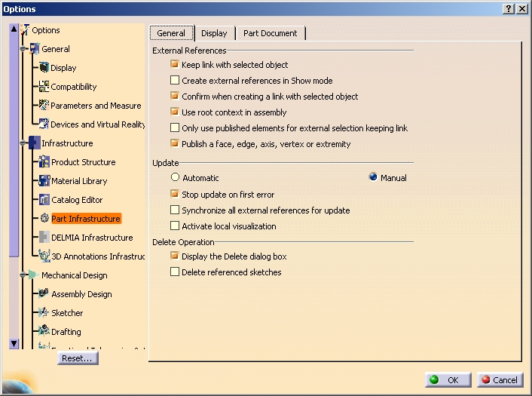The image size is (532, 396).
Task: Click the Mechanical Design category icon
Action: [x=33, y=275]
